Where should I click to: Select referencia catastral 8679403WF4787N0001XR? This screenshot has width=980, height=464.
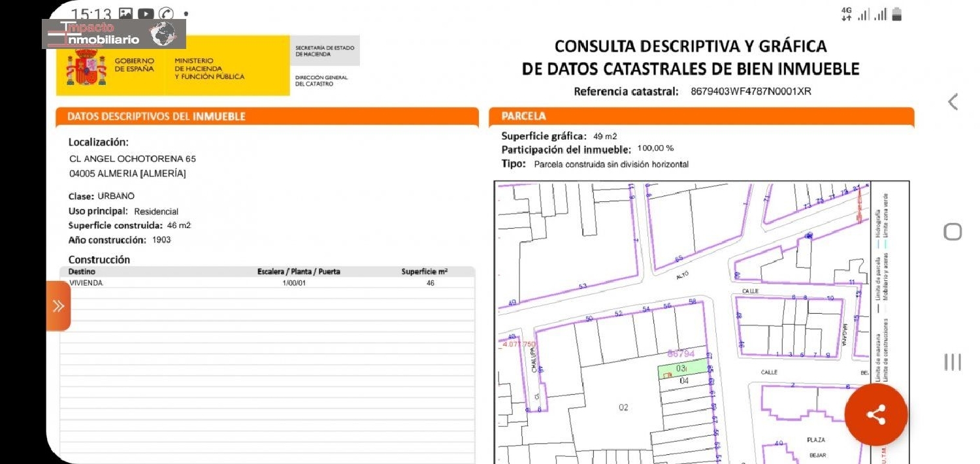click(x=751, y=91)
